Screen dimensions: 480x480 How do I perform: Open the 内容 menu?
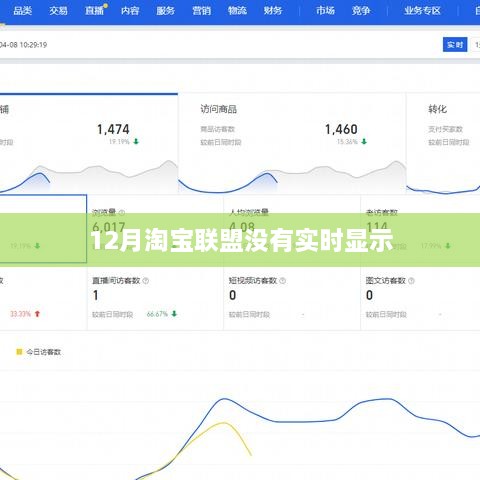[x=130, y=11]
